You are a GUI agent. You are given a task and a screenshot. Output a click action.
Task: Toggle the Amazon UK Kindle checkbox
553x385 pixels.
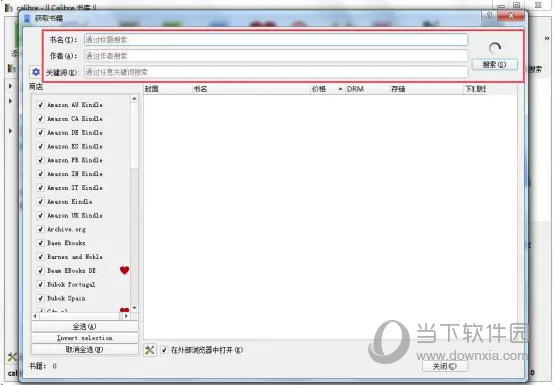coord(41,215)
